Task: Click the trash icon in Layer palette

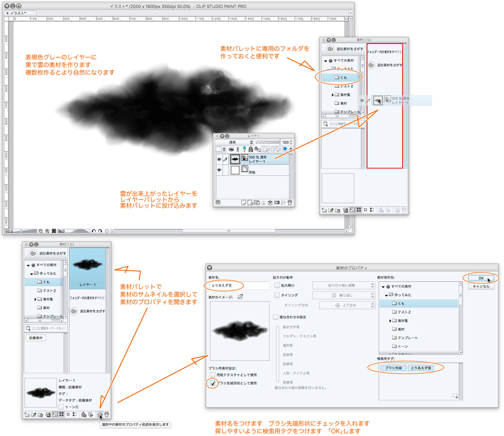Action: coord(289,202)
